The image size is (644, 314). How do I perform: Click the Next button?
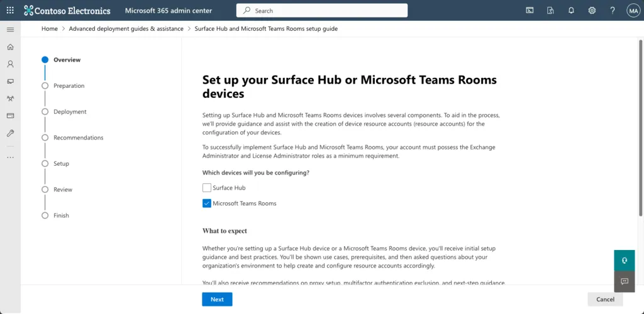(x=217, y=300)
